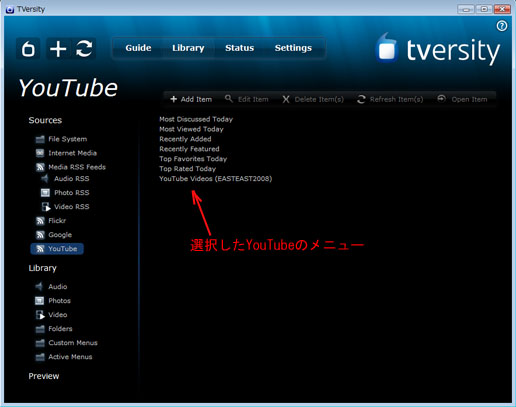
Task: Click the Active Menus folder icon
Action: tap(40, 357)
